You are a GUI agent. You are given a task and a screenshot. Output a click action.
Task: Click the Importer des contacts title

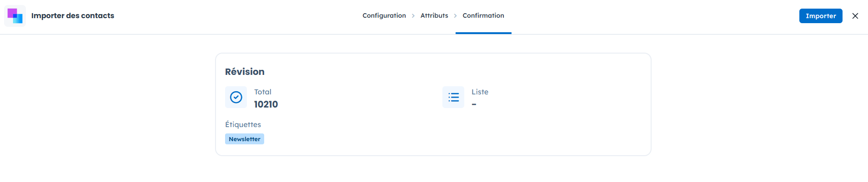(x=73, y=15)
